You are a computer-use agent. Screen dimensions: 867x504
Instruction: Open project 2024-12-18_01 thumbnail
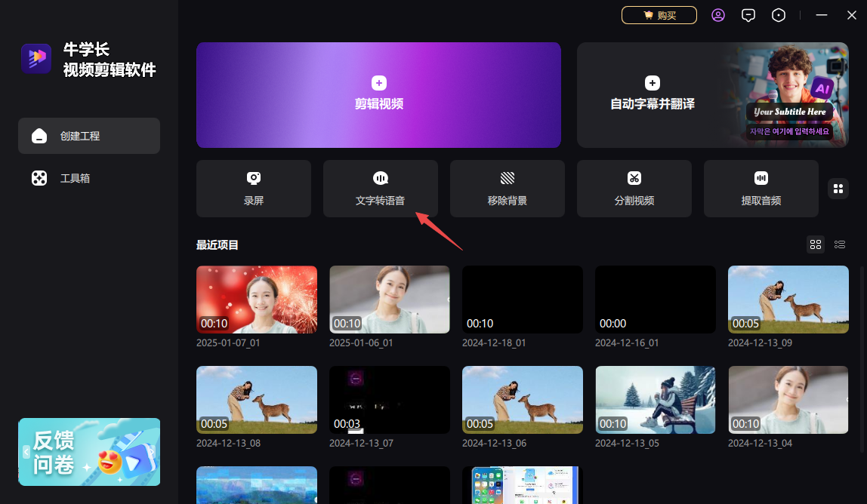(523, 300)
